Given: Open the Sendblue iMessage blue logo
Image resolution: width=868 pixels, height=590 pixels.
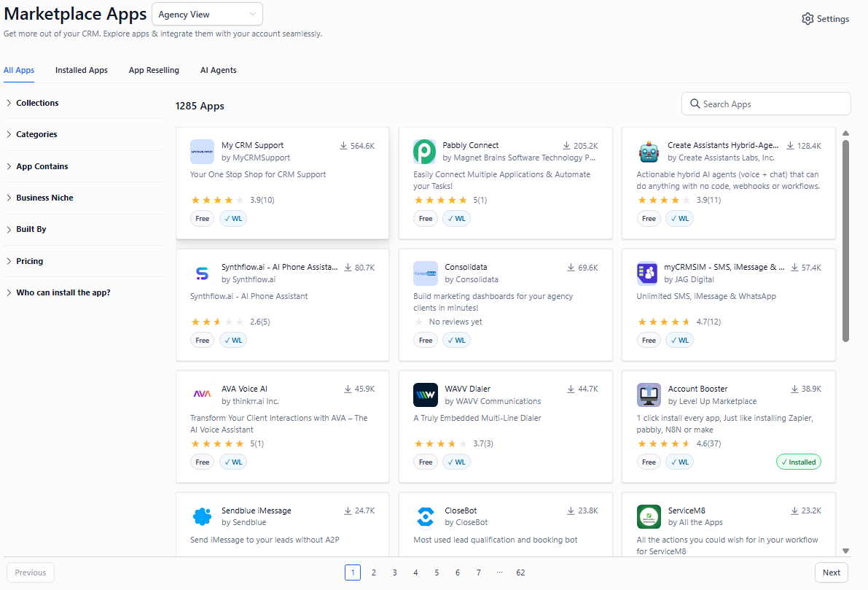Looking at the screenshot, I should coord(202,516).
